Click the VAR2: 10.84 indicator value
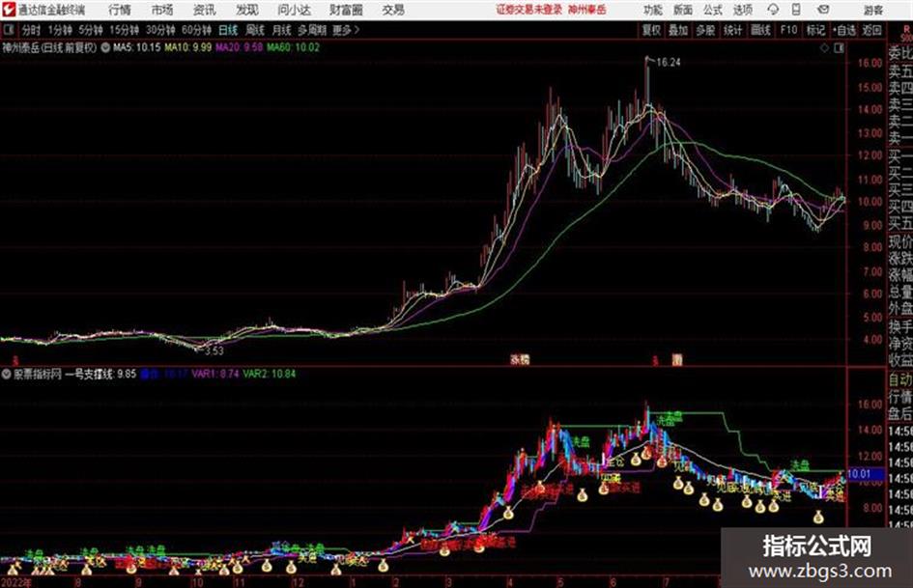Image resolution: width=913 pixels, height=588 pixels. [269, 374]
